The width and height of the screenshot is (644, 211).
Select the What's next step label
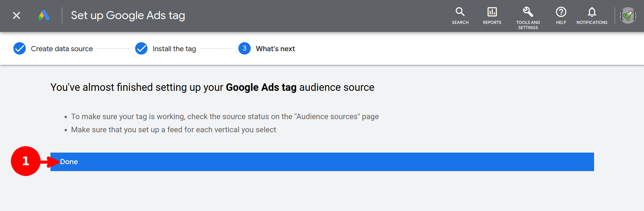coord(275,49)
